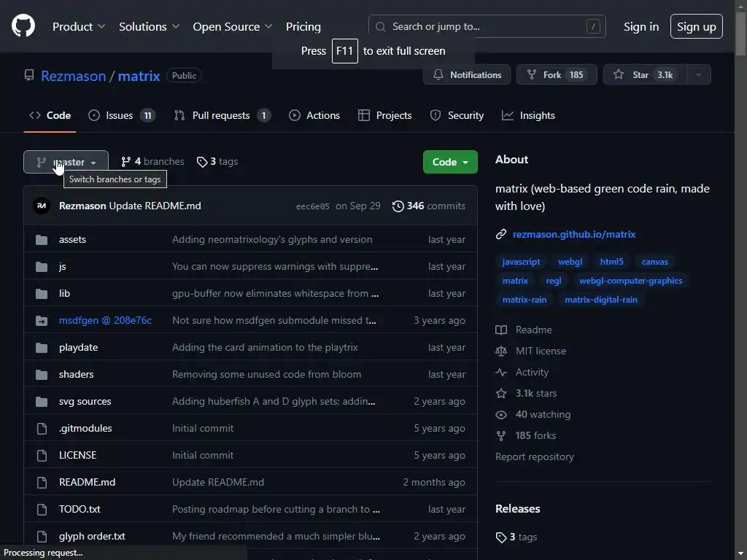
Task: Select the javascript topic tag
Action: point(521,262)
